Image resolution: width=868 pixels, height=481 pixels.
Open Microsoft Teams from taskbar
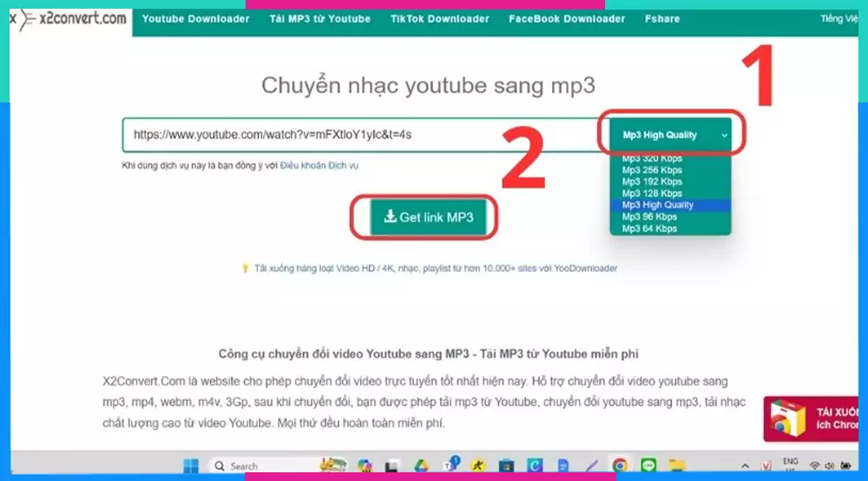pos(451,465)
